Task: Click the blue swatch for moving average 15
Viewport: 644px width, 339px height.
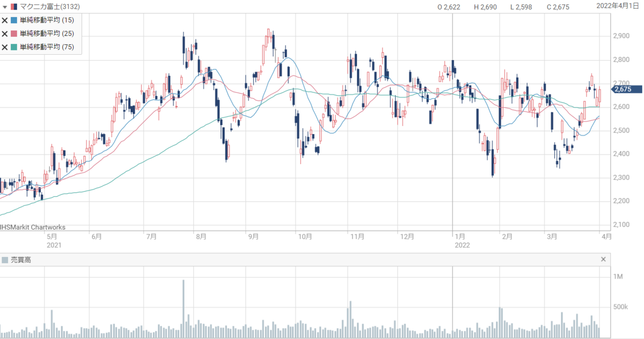Action: 14,20
